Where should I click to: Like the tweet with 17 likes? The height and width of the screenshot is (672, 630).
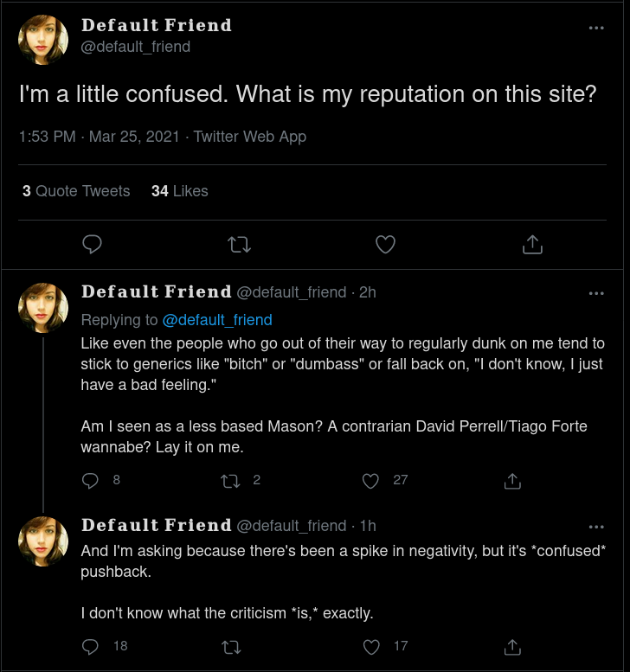(371, 646)
